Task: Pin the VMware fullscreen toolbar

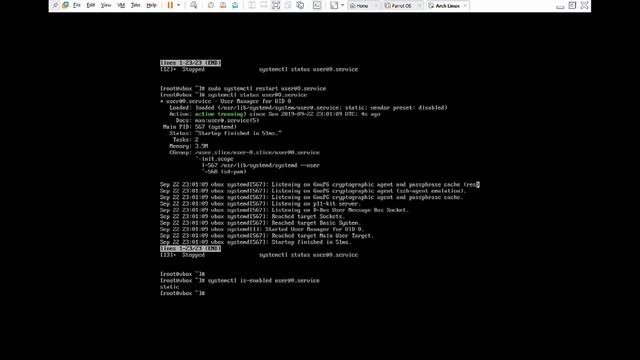Action: (55, 5)
